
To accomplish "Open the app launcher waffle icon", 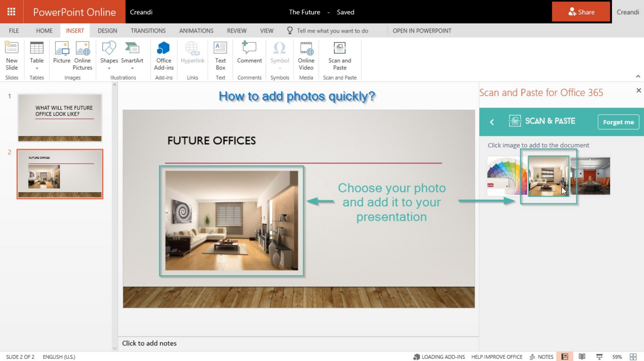I will click(x=11, y=12).
